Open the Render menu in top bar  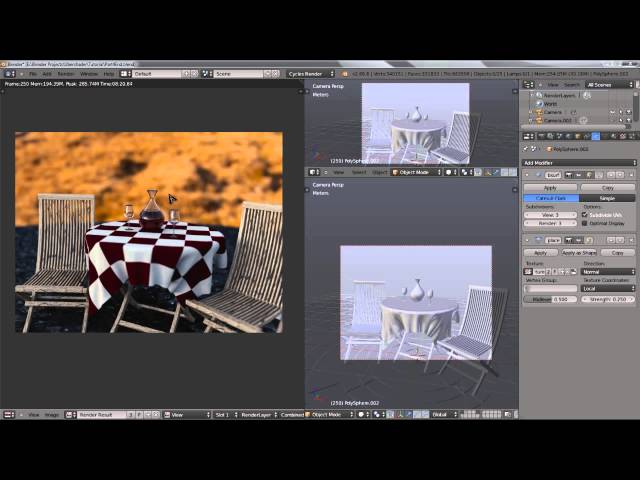coord(66,73)
